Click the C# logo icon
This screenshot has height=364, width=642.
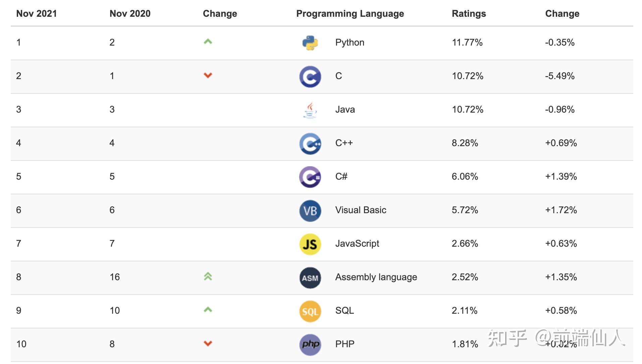click(x=310, y=177)
